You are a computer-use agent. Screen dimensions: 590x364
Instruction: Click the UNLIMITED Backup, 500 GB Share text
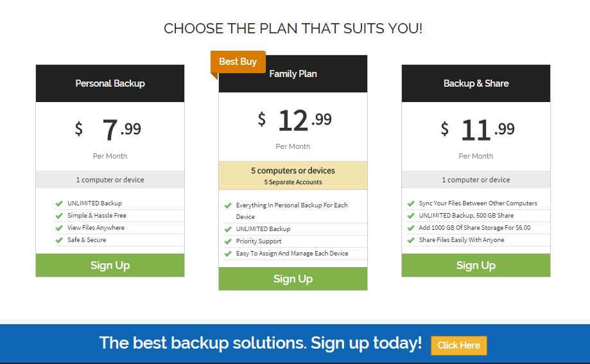[466, 216]
